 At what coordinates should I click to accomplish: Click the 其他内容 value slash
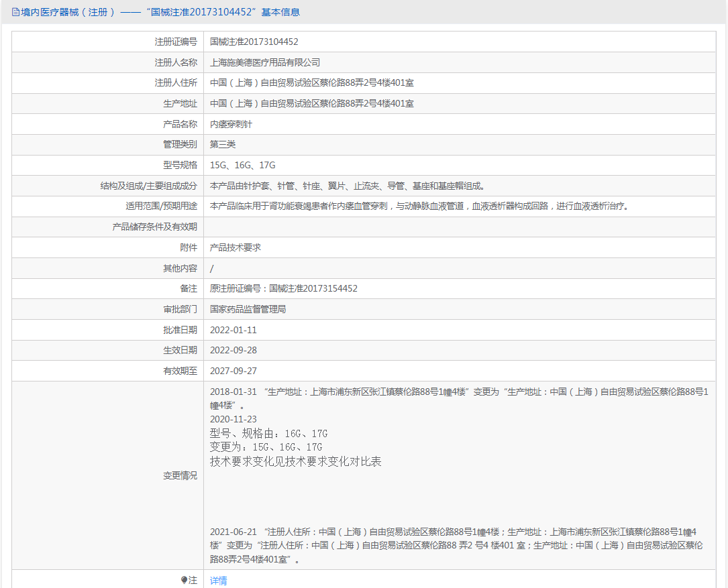pos(212,268)
